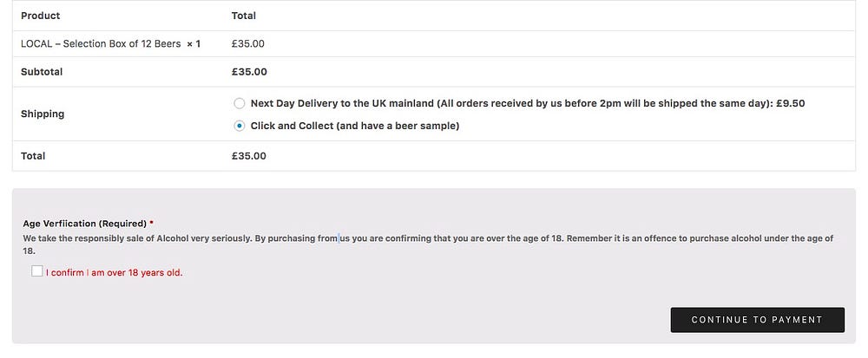This screenshot has width=868, height=358.
Task: Click the Age Verification (Required) heading
Action: pos(85,224)
